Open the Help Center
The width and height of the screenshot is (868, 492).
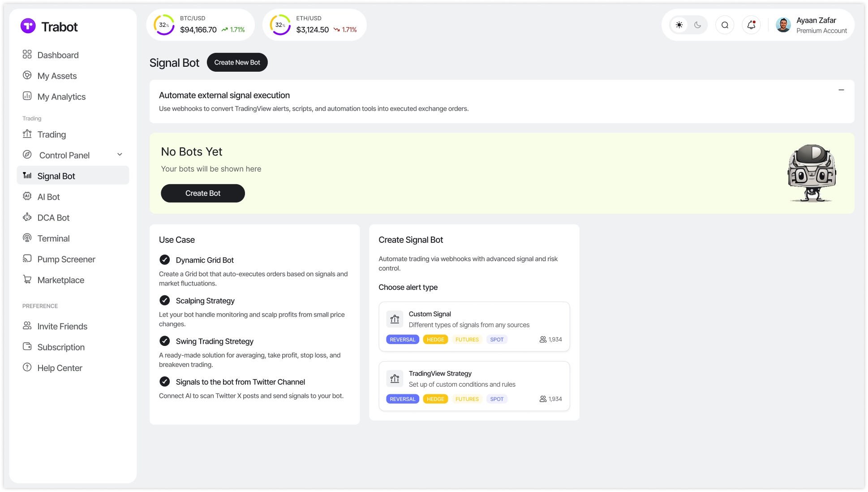point(60,367)
